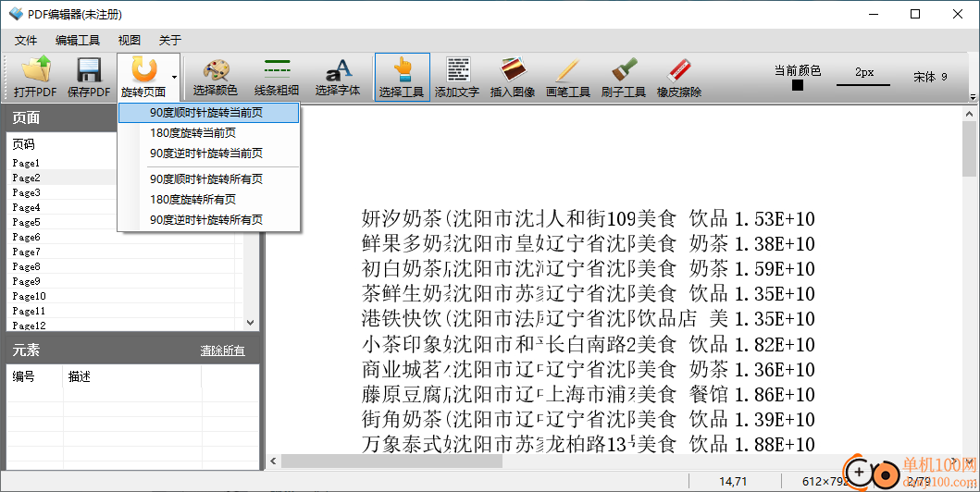Save the document with 保存PDF
Image resolution: width=980 pixels, height=492 pixels.
[x=89, y=77]
